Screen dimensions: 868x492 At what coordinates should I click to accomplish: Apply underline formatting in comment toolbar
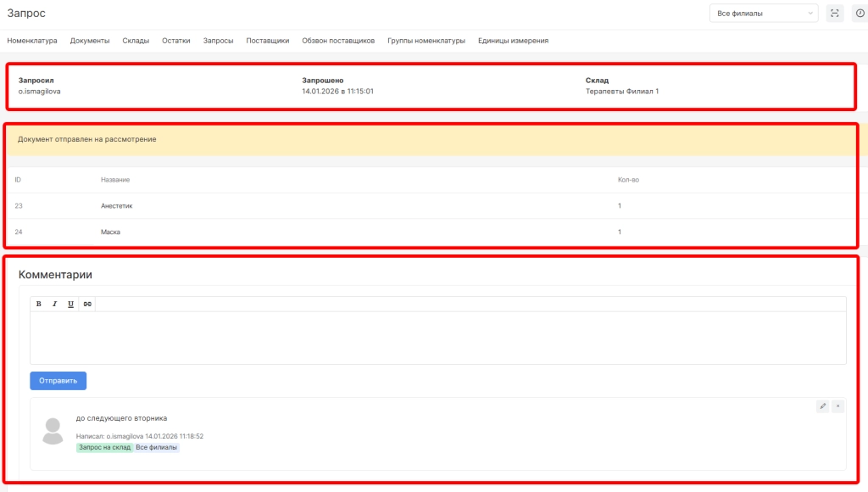pos(70,304)
